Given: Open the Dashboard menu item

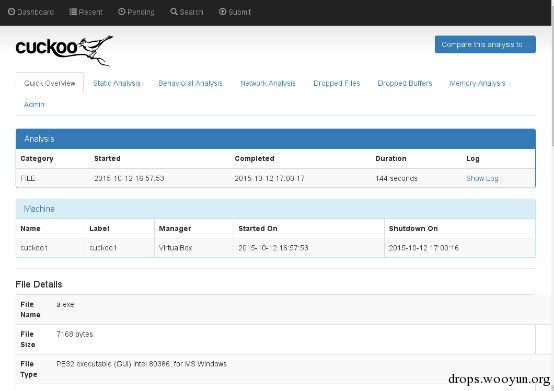Looking at the screenshot, I should pyautogui.click(x=31, y=12).
